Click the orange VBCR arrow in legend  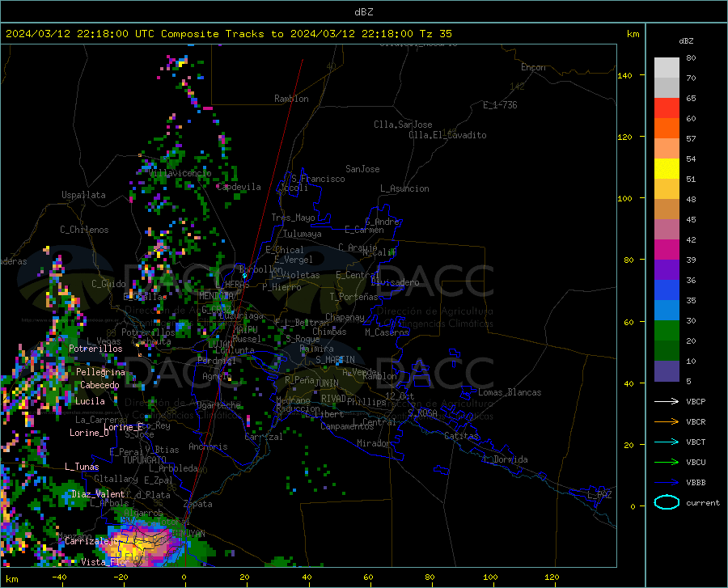point(667,422)
